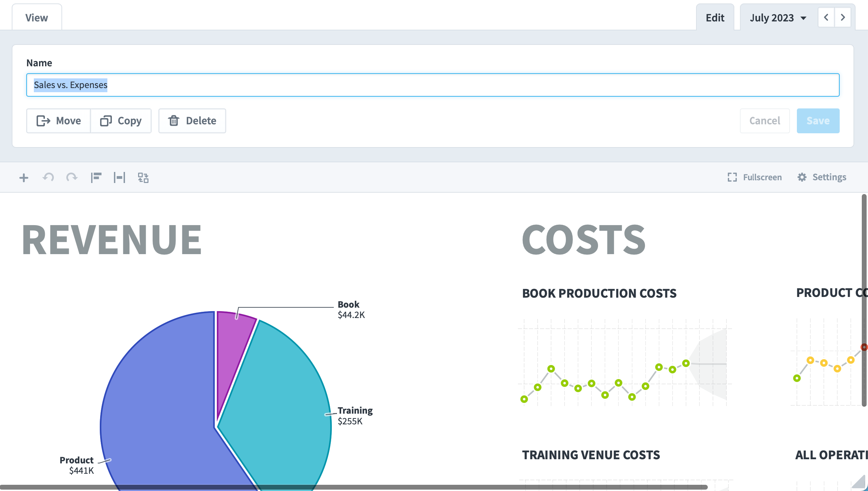
Task: Click the Cancel button
Action: pos(765,121)
